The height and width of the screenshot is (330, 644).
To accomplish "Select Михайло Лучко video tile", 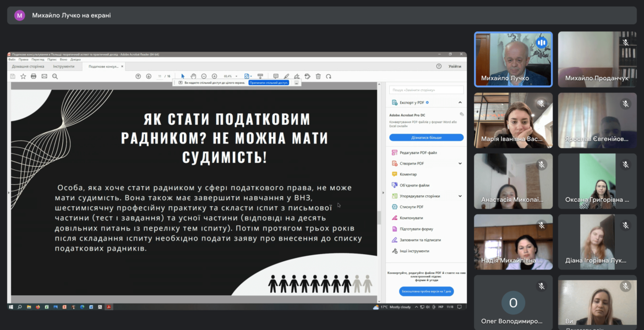I will click(514, 59).
